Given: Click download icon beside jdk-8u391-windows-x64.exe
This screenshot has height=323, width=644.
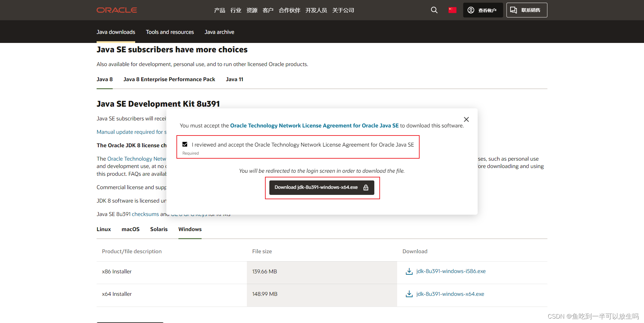Looking at the screenshot, I should (x=409, y=294).
